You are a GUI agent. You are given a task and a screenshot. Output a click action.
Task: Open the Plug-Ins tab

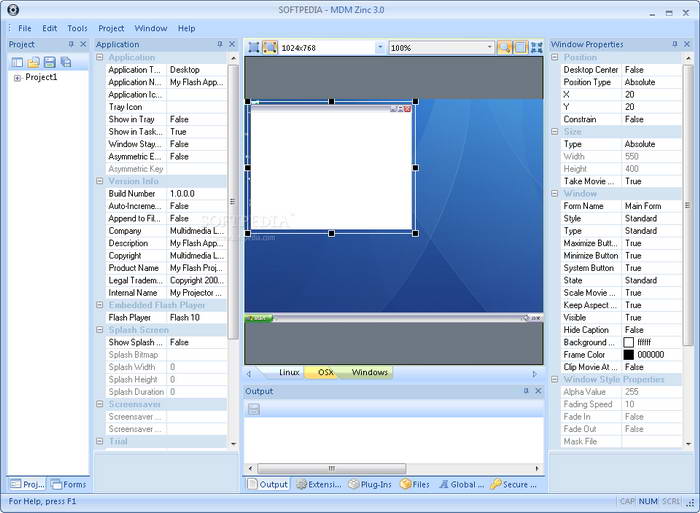click(370, 484)
